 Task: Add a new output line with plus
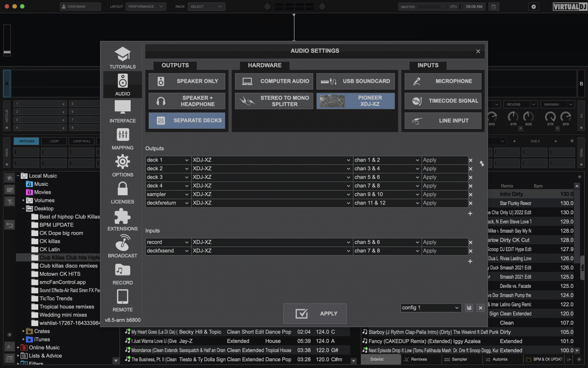click(470, 213)
